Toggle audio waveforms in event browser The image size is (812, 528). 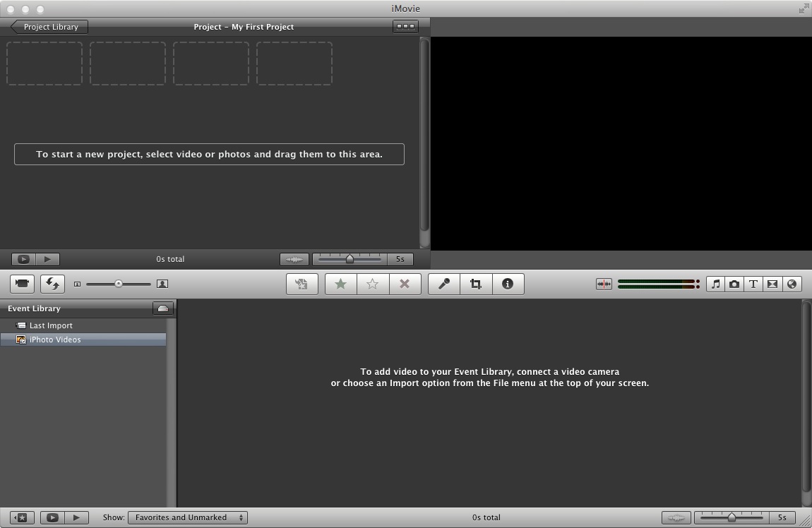coord(676,517)
